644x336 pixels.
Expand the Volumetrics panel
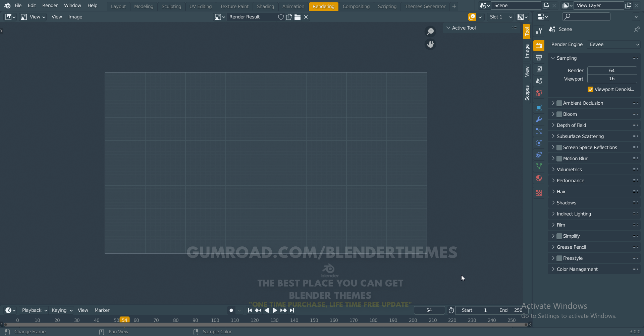coord(553,170)
